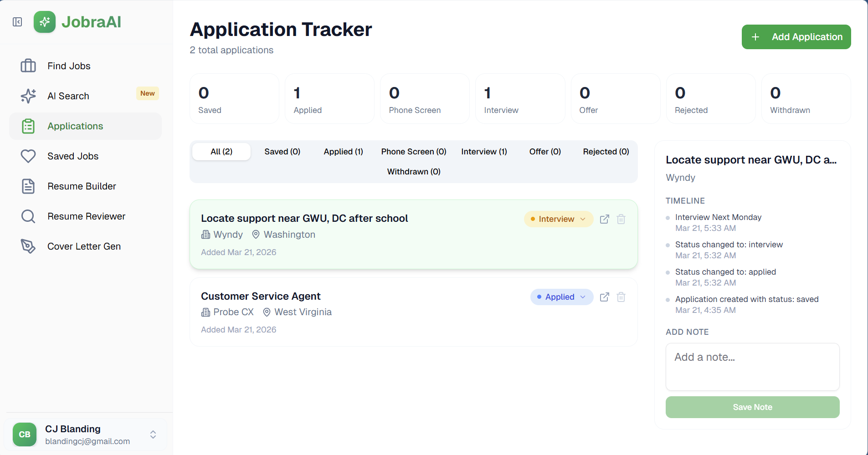Click the West Virginia location pin icon
This screenshot has height=455, width=868.
click(x=267, y=312)
